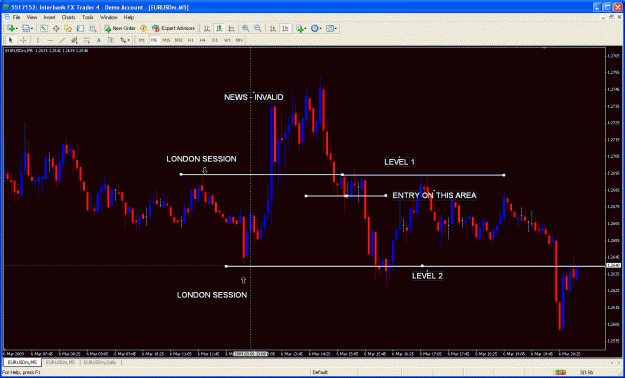This screenshot has height=378, width=625.
Task: Click the Templates icon
Action: point(330,28)
